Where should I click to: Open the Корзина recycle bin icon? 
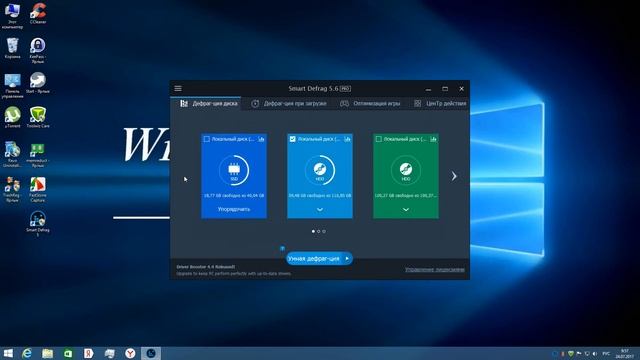point(12,48)
